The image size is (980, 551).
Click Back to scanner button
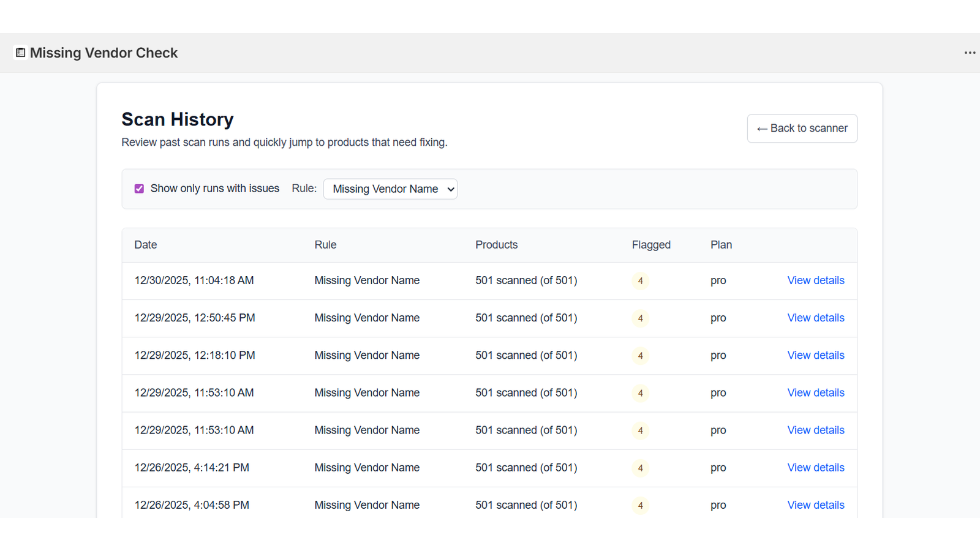(x=802, y=129)
